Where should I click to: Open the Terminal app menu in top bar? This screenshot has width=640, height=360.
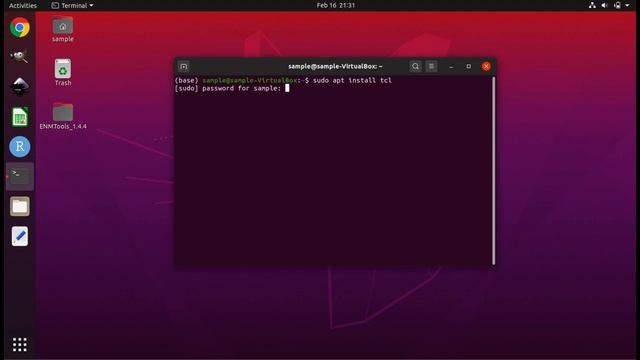[x=72, y=5]
